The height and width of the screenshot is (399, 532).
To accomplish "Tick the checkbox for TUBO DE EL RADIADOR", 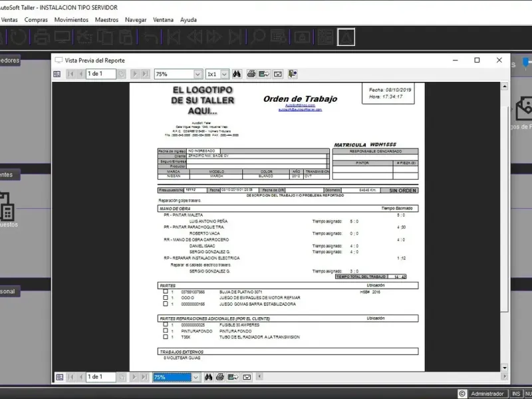I will click(165, 336).
